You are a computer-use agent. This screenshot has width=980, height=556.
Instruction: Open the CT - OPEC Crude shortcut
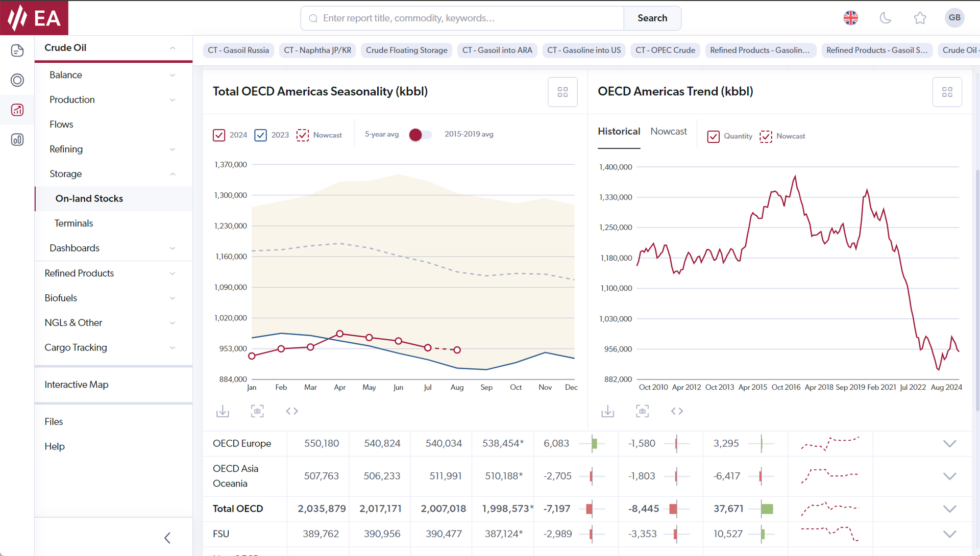pyautogui.click(x=666, y=50)
